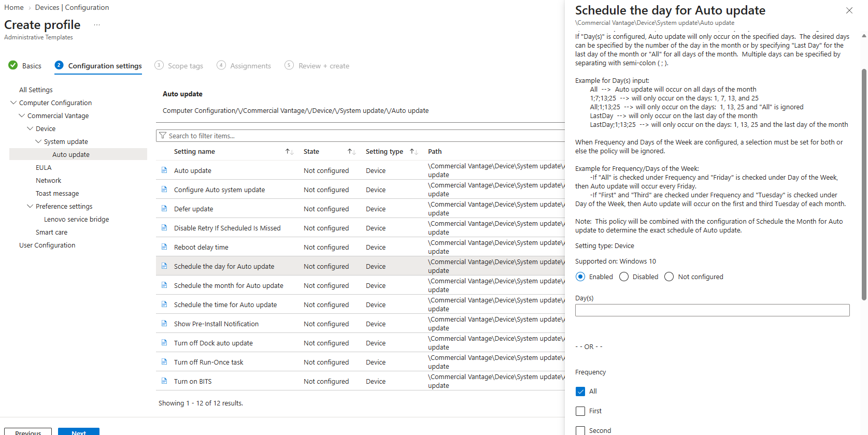868x435 pixels.
Task: Select EULA in the tree
Action: (x=44, y=168)
